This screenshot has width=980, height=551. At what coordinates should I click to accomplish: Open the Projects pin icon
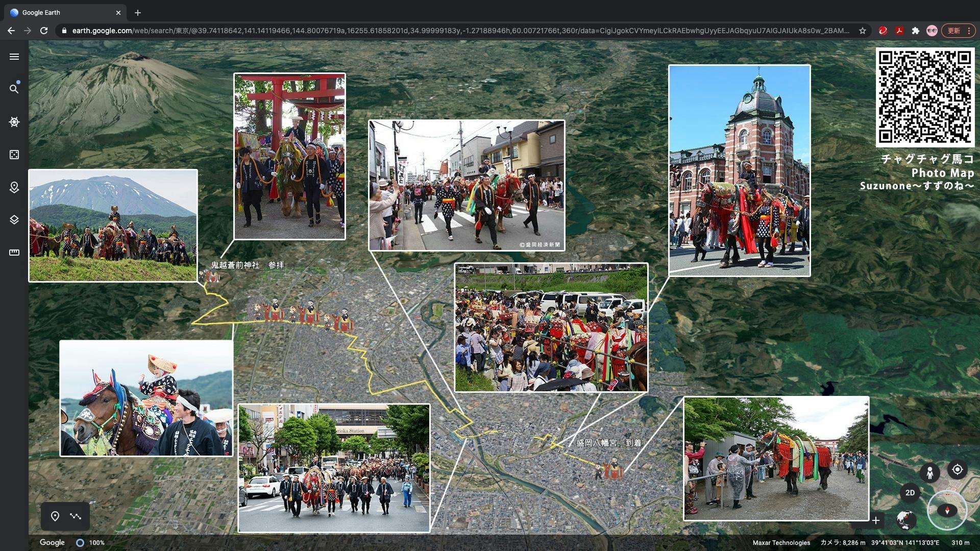coord(14,187)
